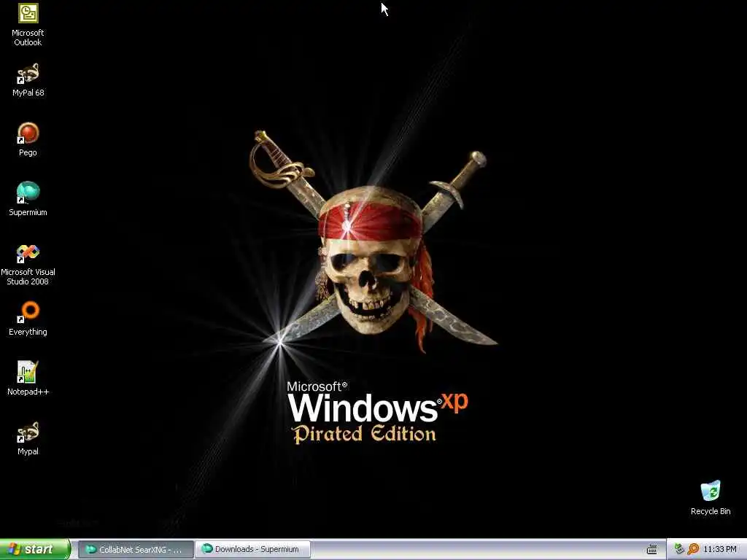The height and width of the screenshot is (560, 747).
Task: Click the safely remove hardware tray icon
Action: pyautogui.click(x=679, y=550)
